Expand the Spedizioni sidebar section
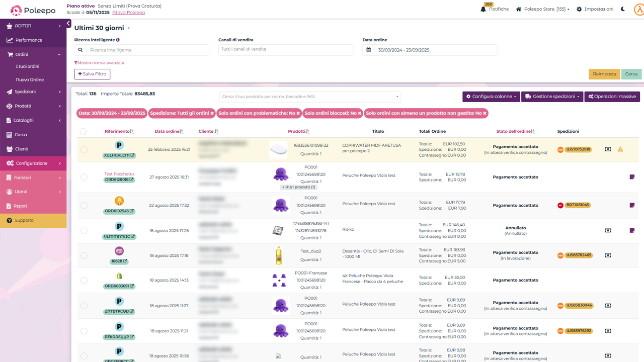The width and height of the screenshot is (644, 362). 33,92
